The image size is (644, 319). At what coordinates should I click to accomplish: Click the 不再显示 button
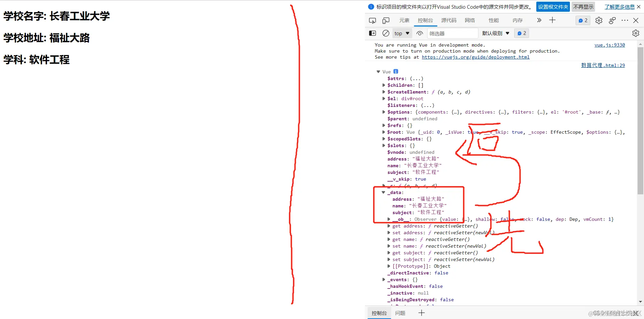point(583,7)
